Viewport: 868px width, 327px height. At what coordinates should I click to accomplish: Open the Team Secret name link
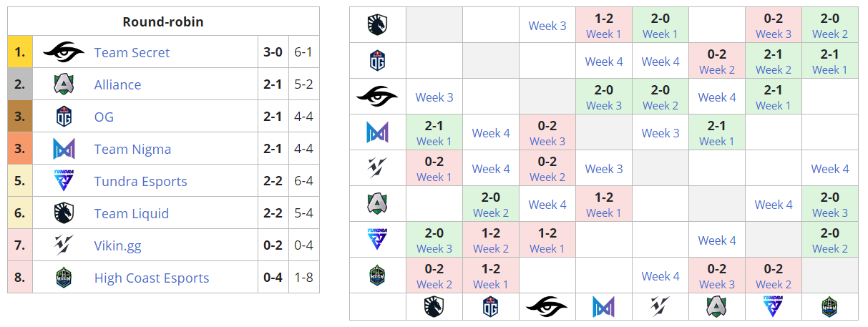tap(132, 52)
